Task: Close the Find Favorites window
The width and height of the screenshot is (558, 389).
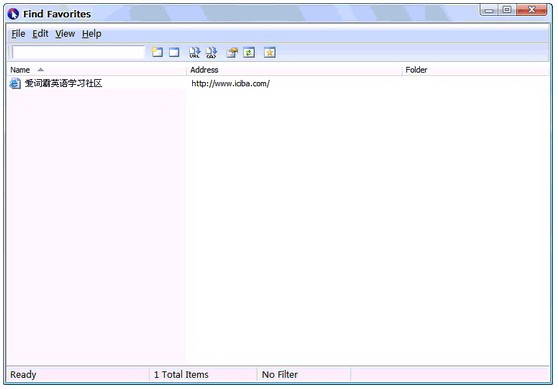Action: pyautogui.click(x=532, y=10)
